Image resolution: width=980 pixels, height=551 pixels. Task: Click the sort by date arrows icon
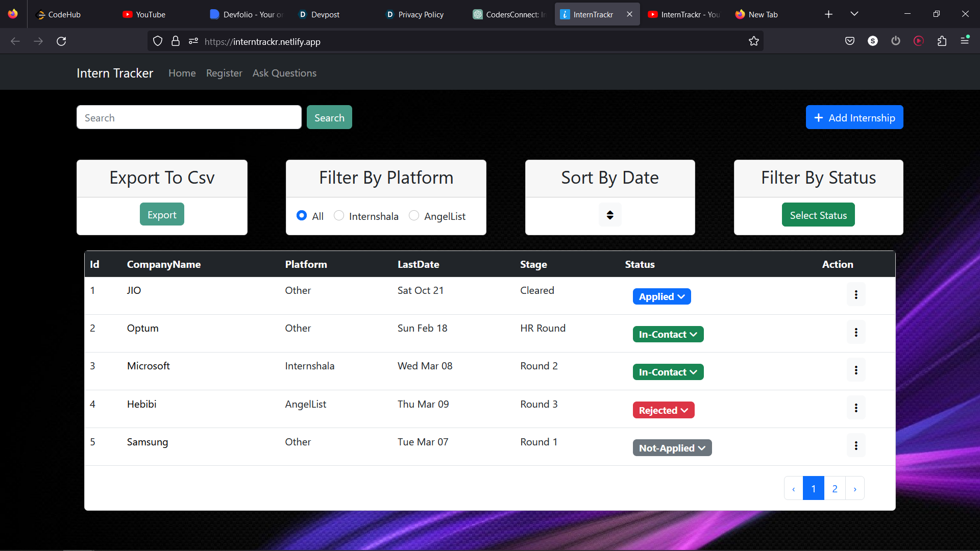tap(610, 215)
